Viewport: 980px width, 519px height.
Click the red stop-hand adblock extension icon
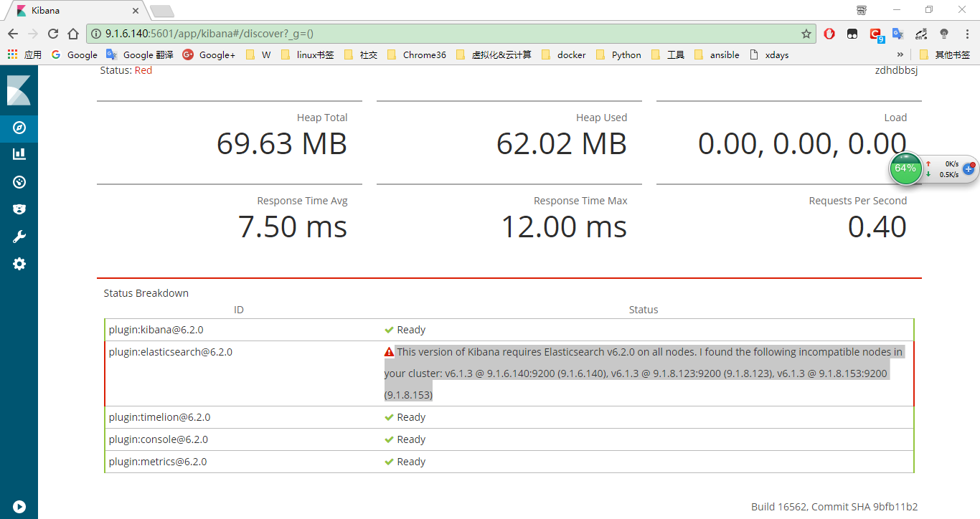pyautogui.click(x=829, y=34)
